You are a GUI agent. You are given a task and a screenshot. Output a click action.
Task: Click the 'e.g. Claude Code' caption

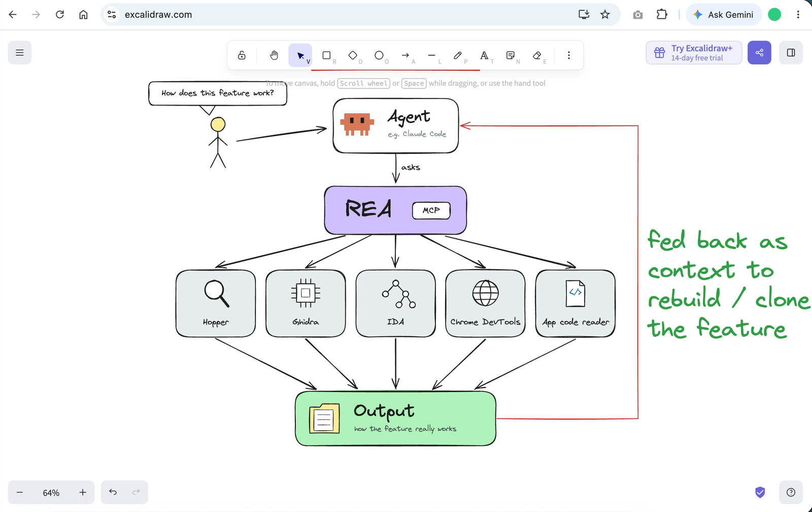pos(417,134)
